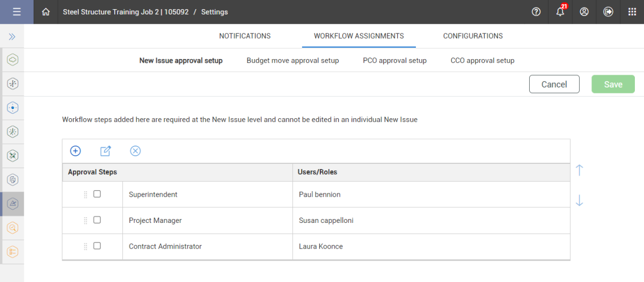Open the notifications bell icon
This screenshot has height=282, width=644.
click(560, 12)
